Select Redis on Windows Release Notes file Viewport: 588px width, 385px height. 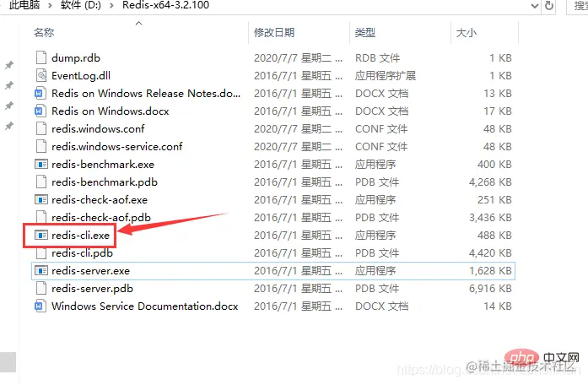click(146, 93)
